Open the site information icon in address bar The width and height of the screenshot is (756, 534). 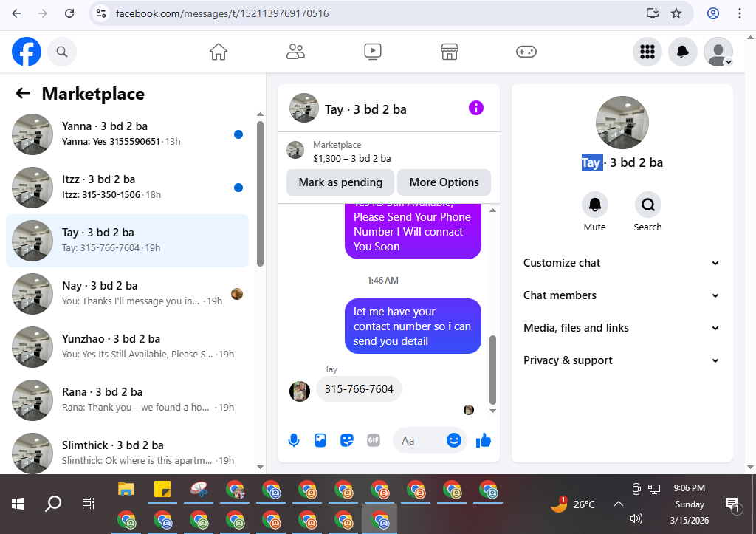pyautogui.click(x=100, y=13)
